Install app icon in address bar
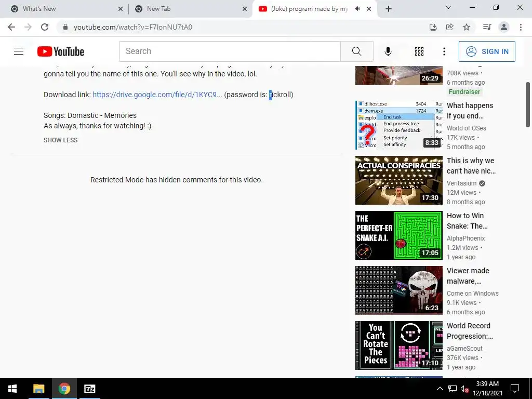This screenshot has height=399, width=532. point(433,27)
